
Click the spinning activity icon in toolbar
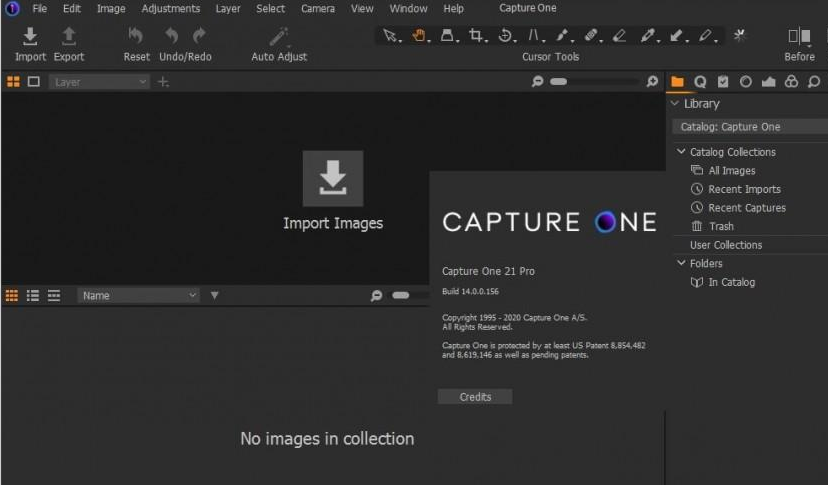[x=740, y=35]
